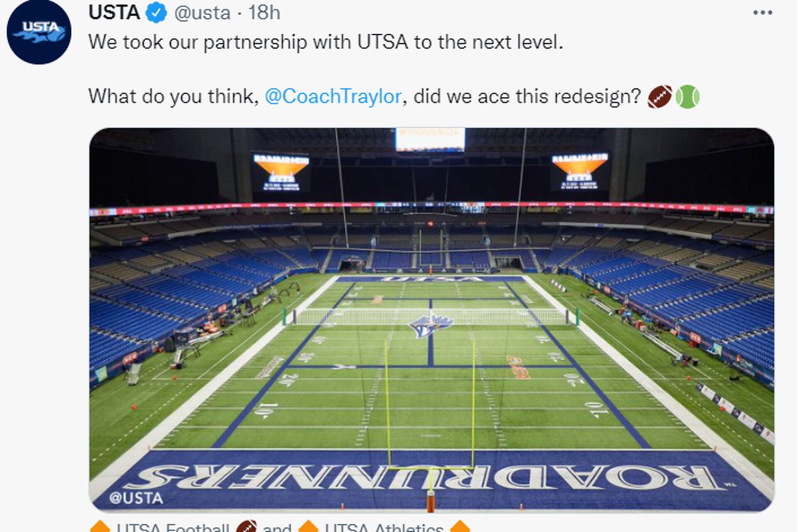Click the football emoji beside "UTSA Football"
Screen dimensions: 798x532
click(x=246, y=527)
